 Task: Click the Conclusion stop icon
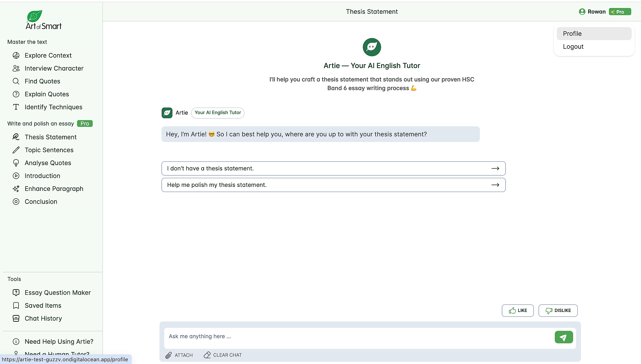(16, 202)
